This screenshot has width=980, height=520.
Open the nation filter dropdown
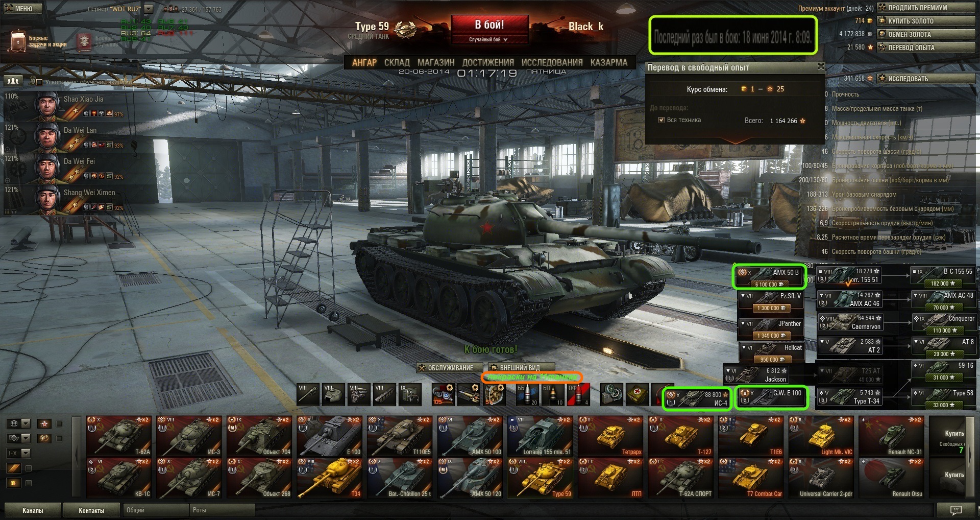19,423
